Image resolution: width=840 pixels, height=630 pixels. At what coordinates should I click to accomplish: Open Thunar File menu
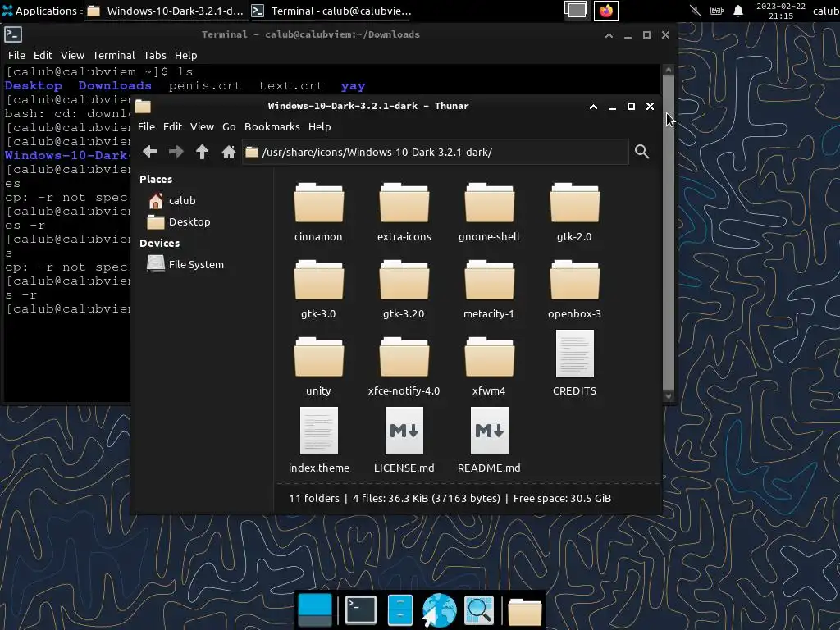146,127
